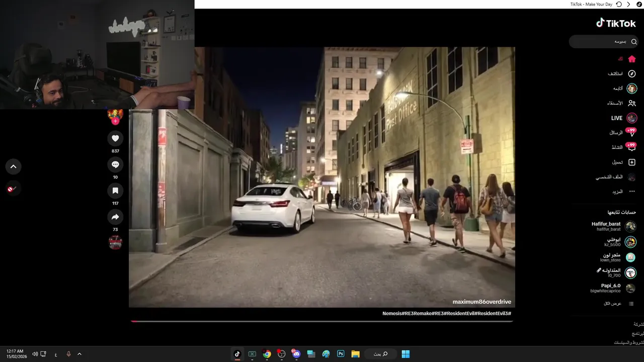Go to previous video with up chevron
The image size is (644, 362).
(x=13, y=166)
